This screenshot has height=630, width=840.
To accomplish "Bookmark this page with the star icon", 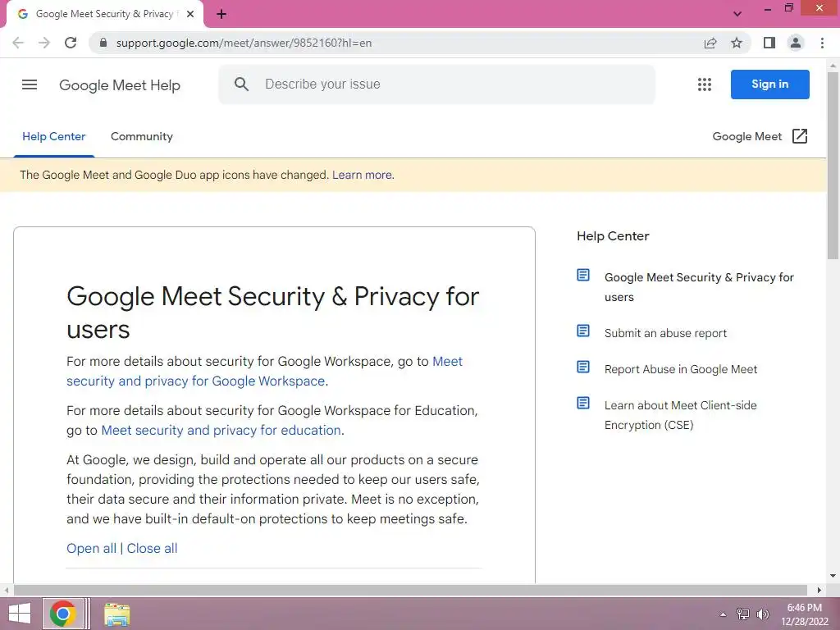I will point(737,43).
